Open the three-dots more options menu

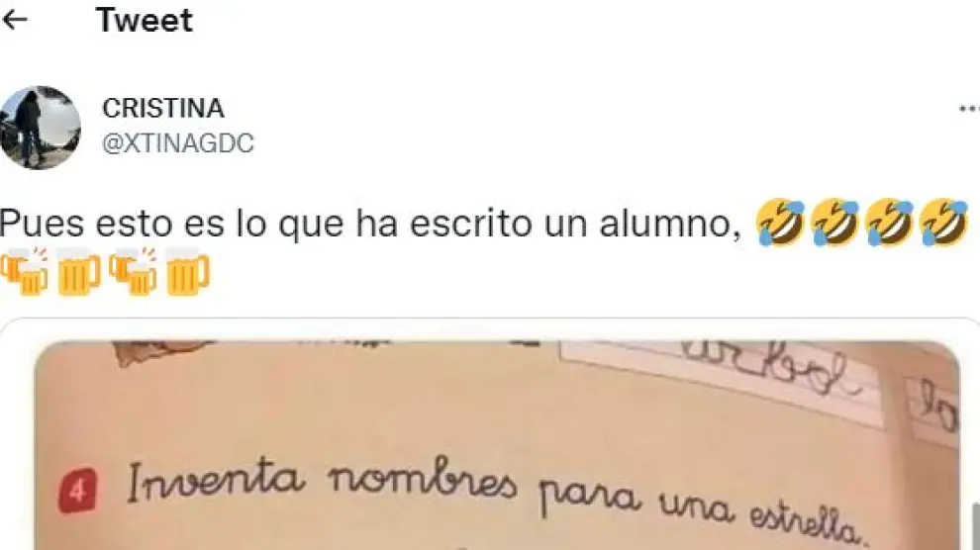click(x=969, y=109)
